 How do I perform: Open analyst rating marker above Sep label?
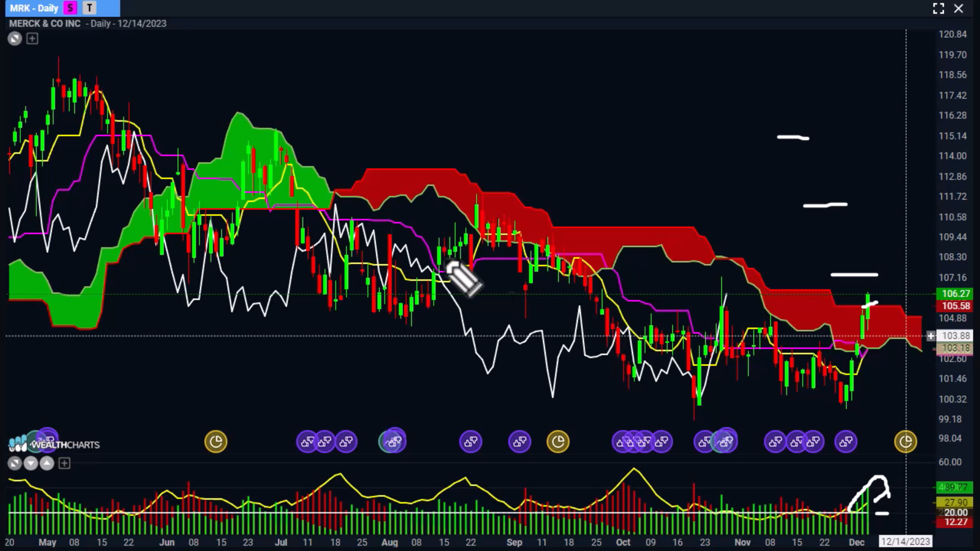pyautogui.click(x=520, y=441)
